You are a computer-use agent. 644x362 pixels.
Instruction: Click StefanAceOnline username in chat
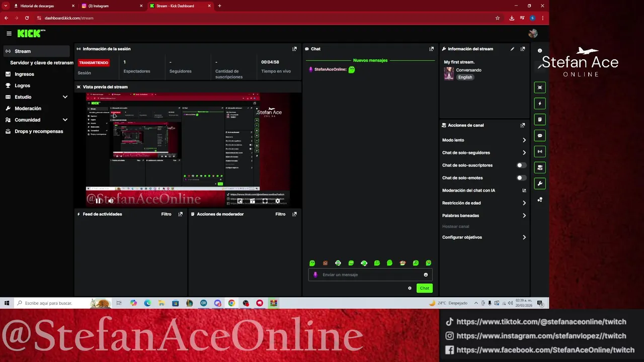[x=330, y=69]
